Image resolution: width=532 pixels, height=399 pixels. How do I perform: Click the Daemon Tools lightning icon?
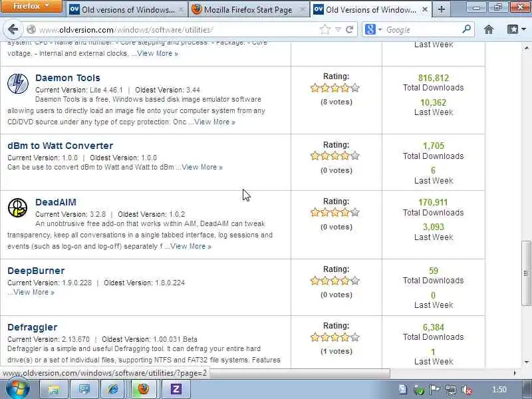pos(18,84)
